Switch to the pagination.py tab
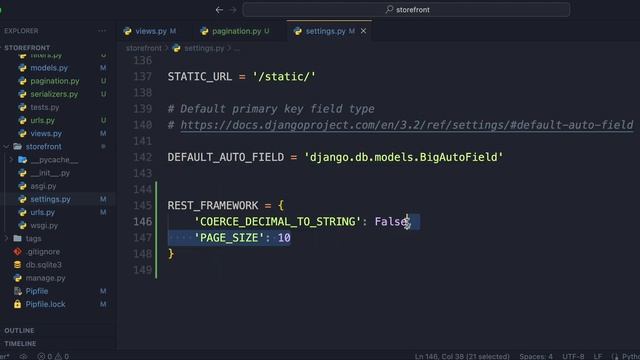The height and width of the screenshot is (360, 640). (x=236, y=31)
